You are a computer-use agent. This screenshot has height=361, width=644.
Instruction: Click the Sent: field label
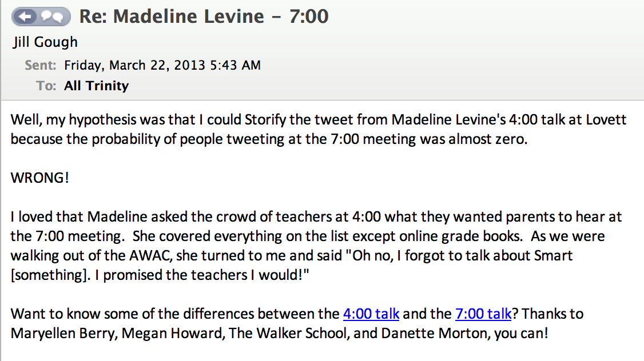tap(40, 65)
